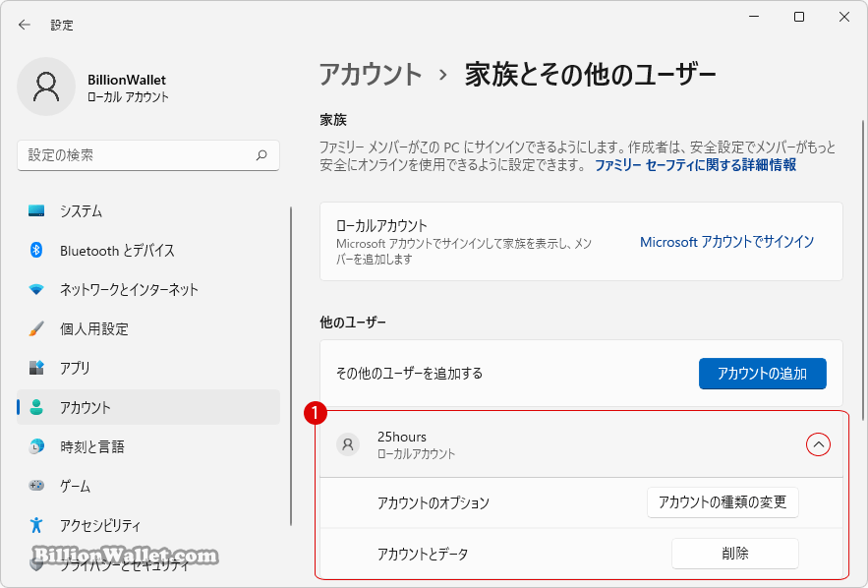The height and width of the screenshot is (588, 868).
Task: Collapse the 25hours account chevron
Action: tap(818, 444)
